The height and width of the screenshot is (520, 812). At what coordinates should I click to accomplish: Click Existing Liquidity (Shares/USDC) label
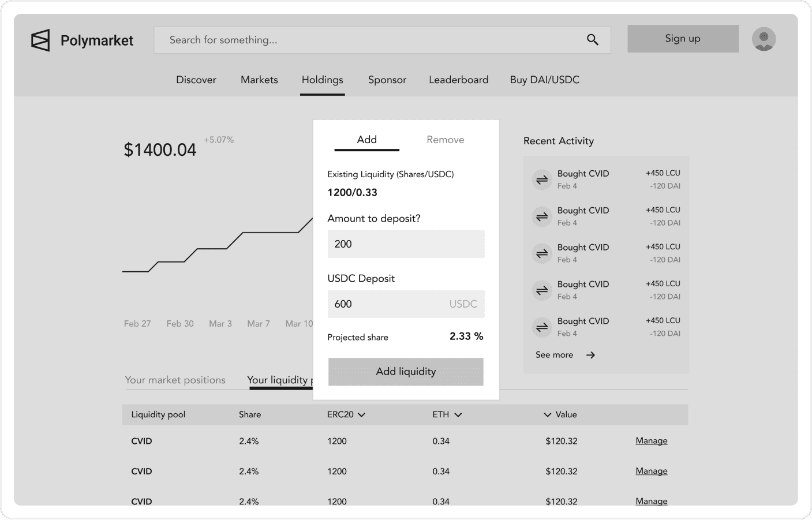(391, 174)
